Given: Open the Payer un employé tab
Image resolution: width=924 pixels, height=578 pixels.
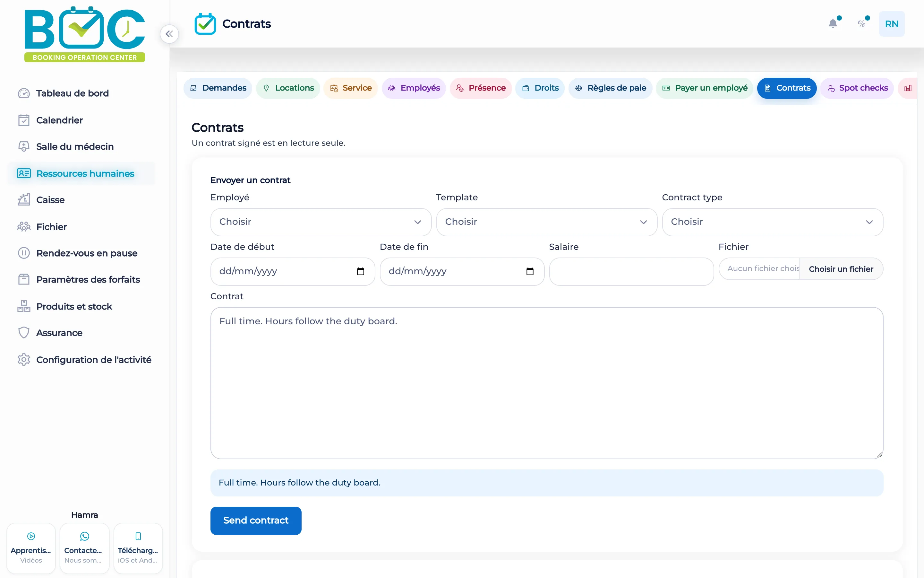Looking at the screenshot, I should tap(705, 88).
